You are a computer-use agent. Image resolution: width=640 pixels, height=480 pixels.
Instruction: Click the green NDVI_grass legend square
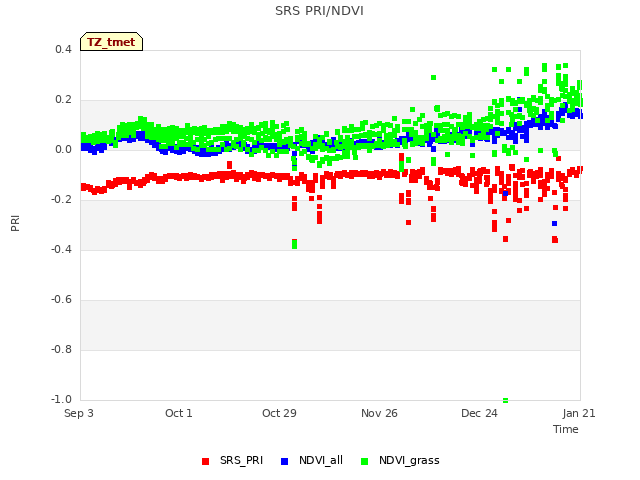(x=364, y=461)
